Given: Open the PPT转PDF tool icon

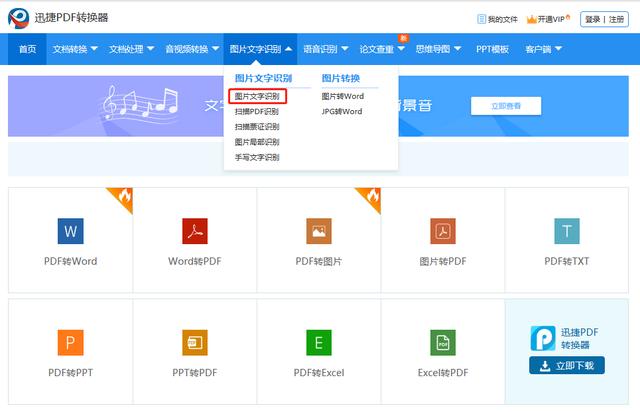Looking at the screenshot, I should tap(195, 343).
